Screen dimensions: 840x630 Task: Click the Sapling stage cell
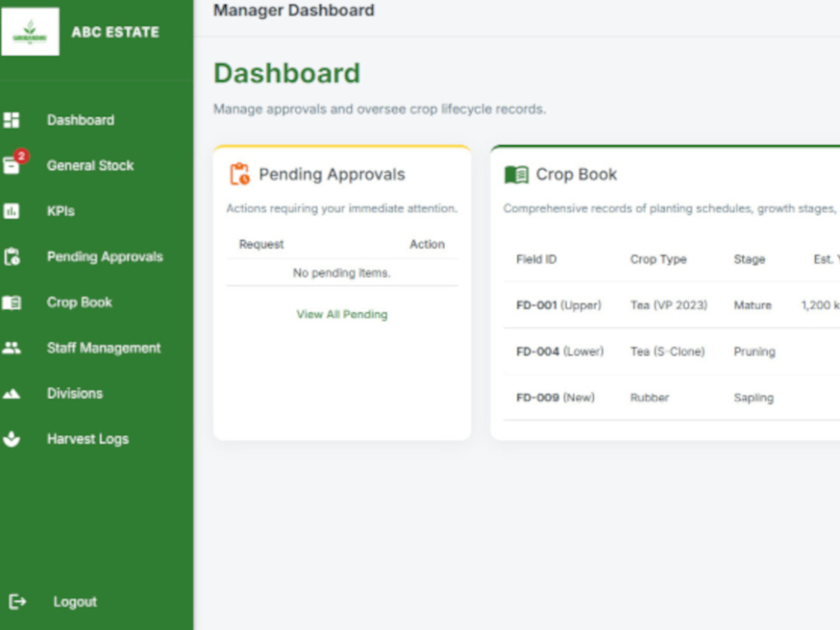click(753, 398)
